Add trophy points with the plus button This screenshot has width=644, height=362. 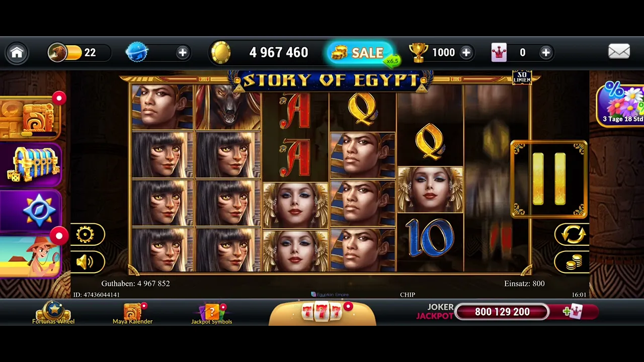pyautogui.click(x=466, y=52)
